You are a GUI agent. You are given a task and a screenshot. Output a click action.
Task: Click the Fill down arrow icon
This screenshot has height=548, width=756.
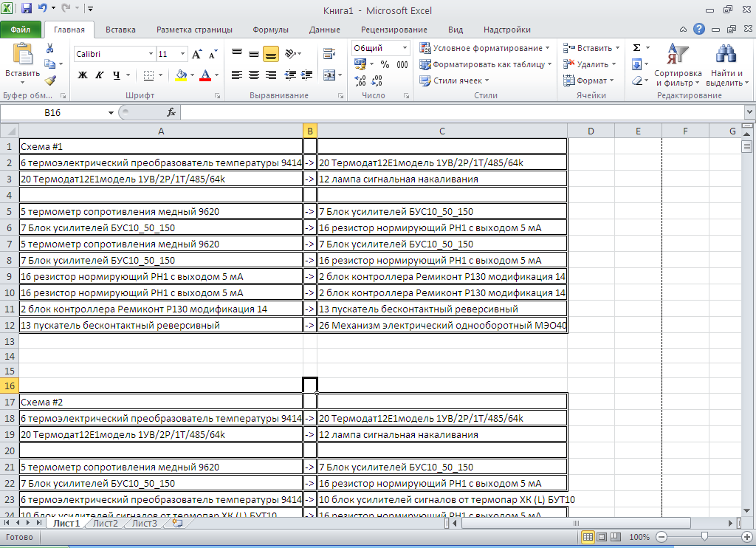[x=636, y=64]
